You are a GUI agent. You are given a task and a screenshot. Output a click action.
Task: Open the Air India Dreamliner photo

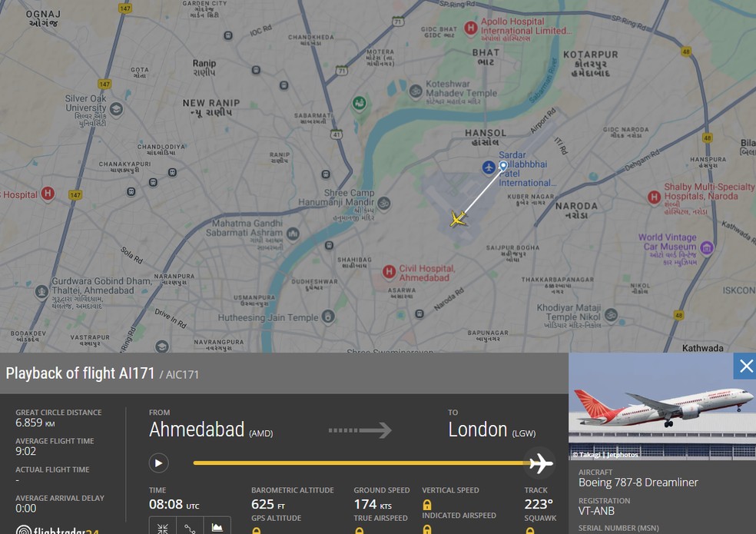[x=662, y=406]
